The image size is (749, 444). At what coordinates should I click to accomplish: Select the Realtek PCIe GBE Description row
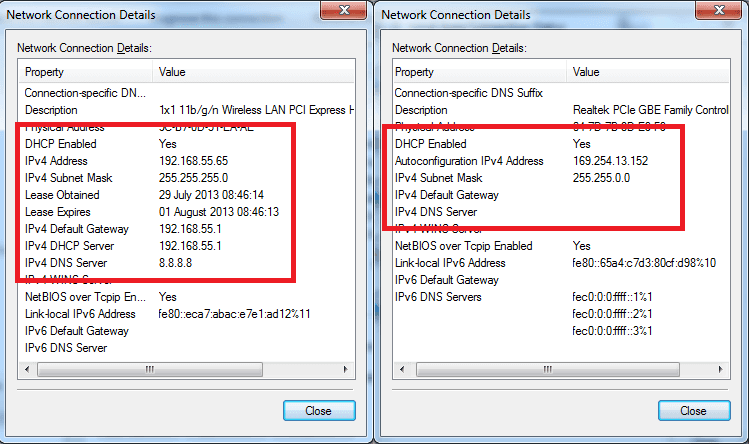pos(540,110)
